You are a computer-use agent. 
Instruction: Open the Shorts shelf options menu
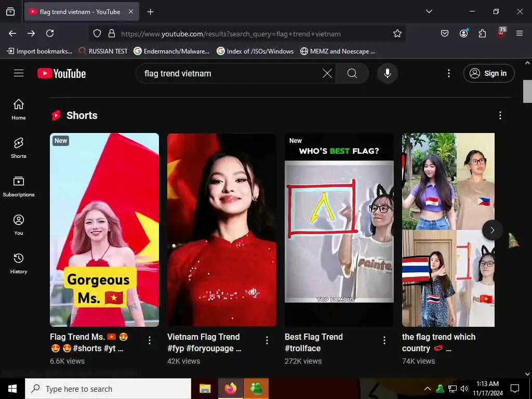(500, 115)
